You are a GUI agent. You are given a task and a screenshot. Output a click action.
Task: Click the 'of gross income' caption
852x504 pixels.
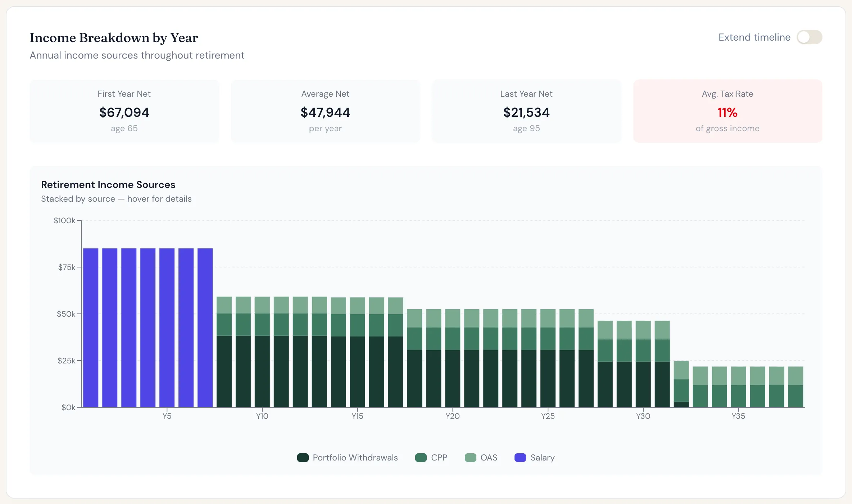[728, 128]
